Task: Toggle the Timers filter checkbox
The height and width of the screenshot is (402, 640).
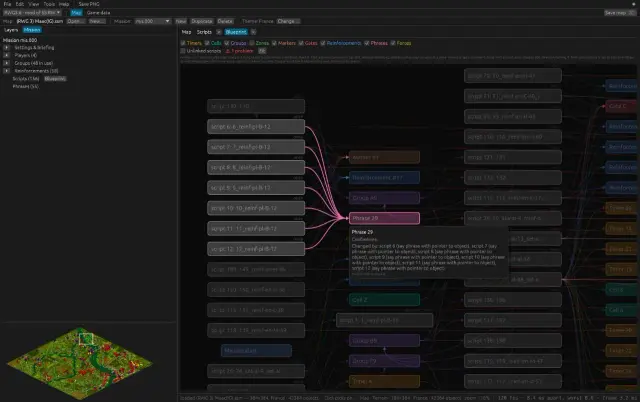Action: pos(183,43)
